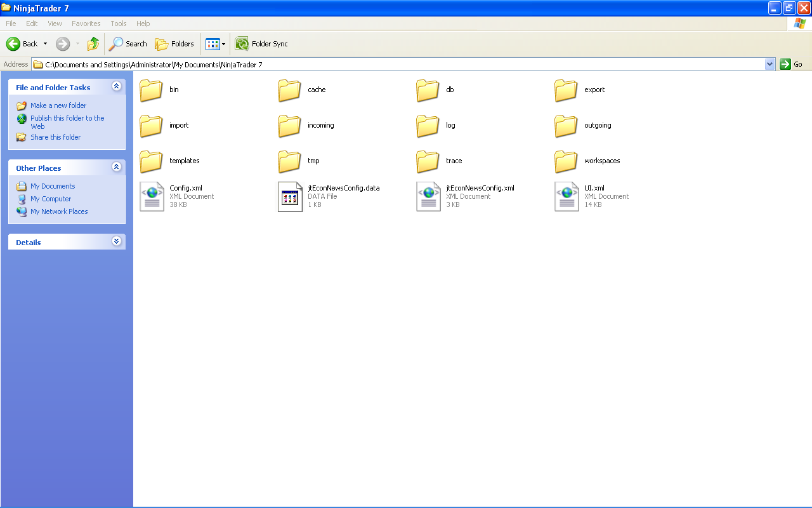The height and width of the screenshot is (508, 812).
Task: Collapse the Other Places panel
Action: pos(116,167)
